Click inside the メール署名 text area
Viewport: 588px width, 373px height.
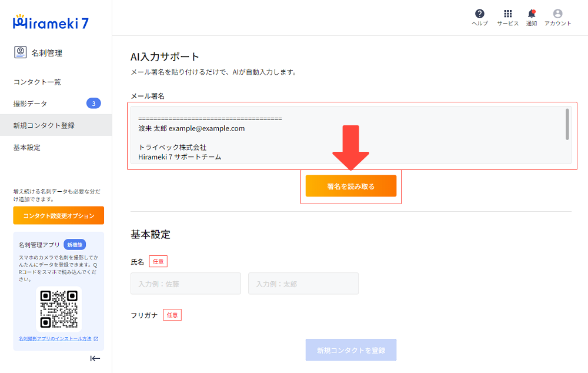point(350,135)
